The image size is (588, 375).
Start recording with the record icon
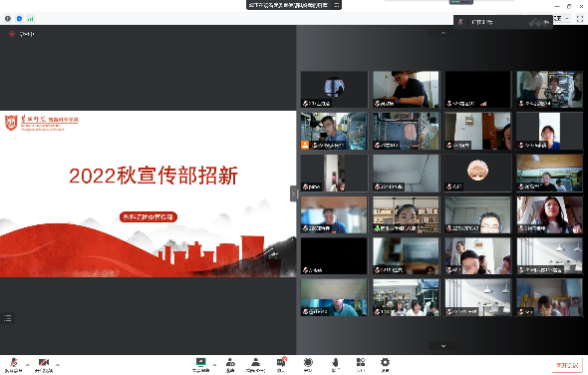tap(308, 364)
